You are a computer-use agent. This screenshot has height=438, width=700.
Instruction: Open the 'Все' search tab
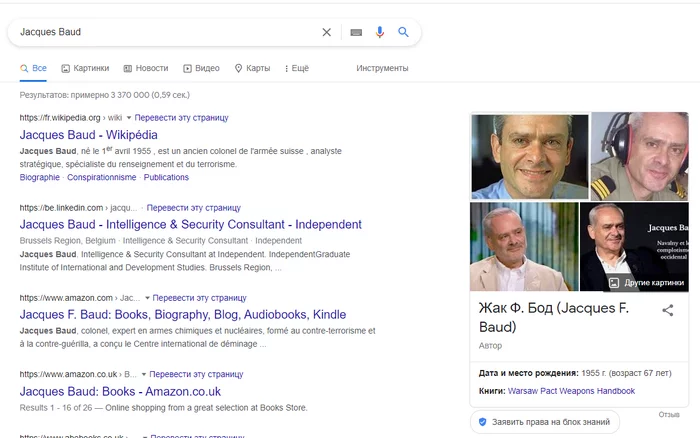point(33,68)
